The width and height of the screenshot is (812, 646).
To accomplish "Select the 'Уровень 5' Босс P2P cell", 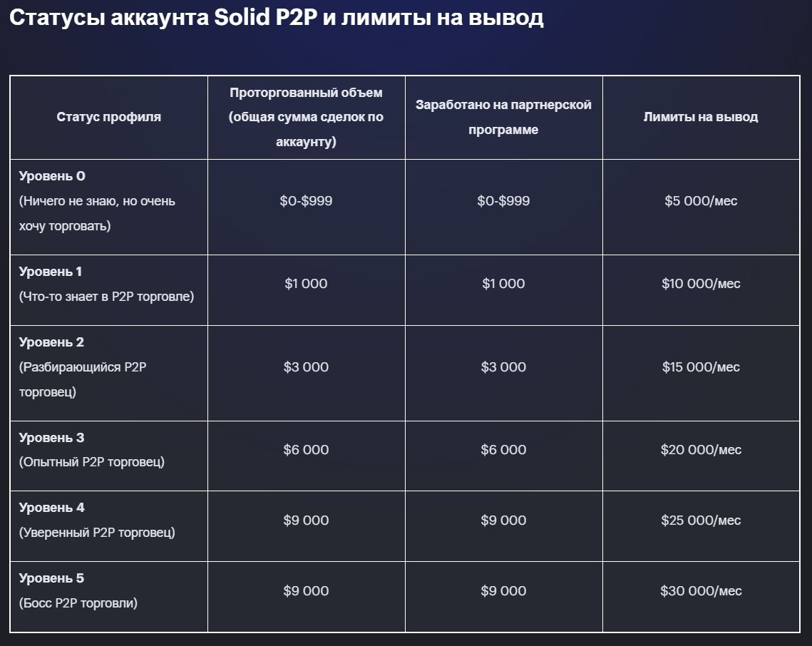I will pos(109,597).
